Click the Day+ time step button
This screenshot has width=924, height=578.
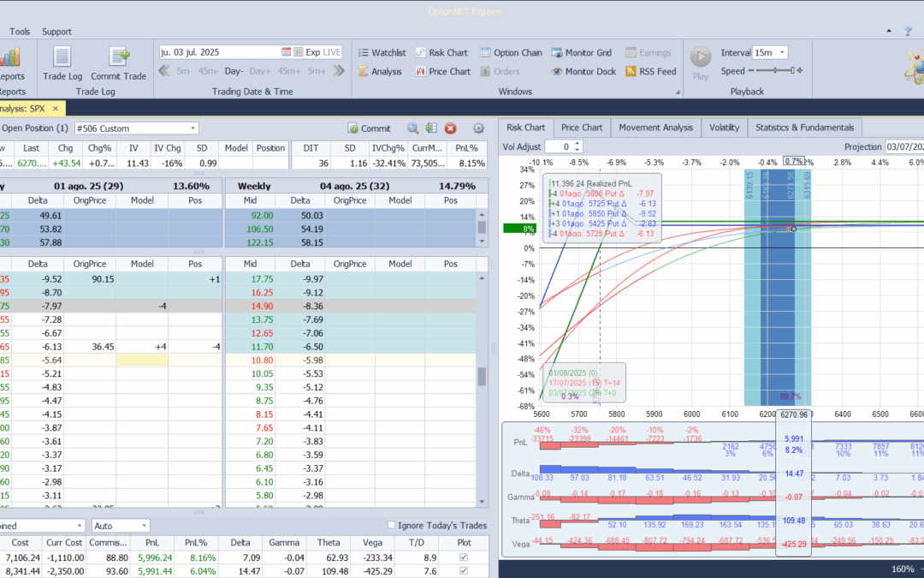260,71
